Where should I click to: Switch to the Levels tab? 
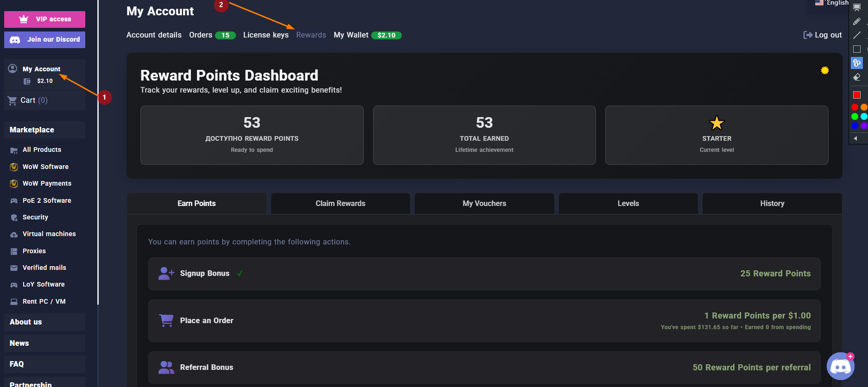(628, 203)
